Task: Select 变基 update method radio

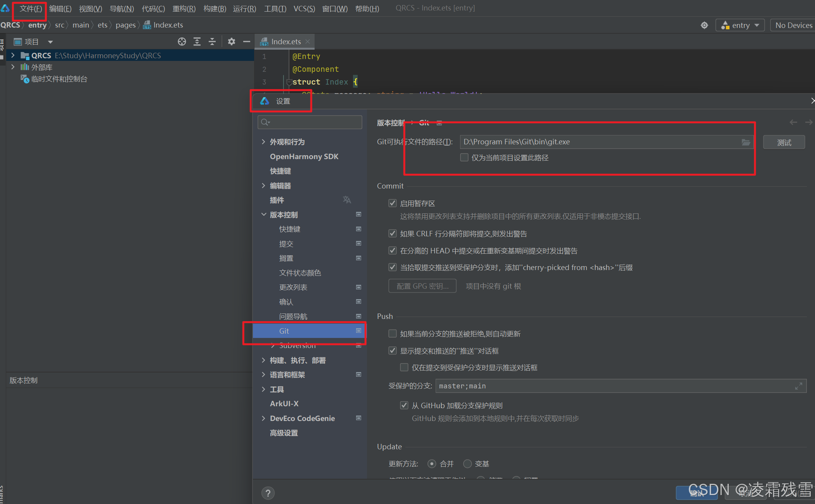Action: pos(467,464)
